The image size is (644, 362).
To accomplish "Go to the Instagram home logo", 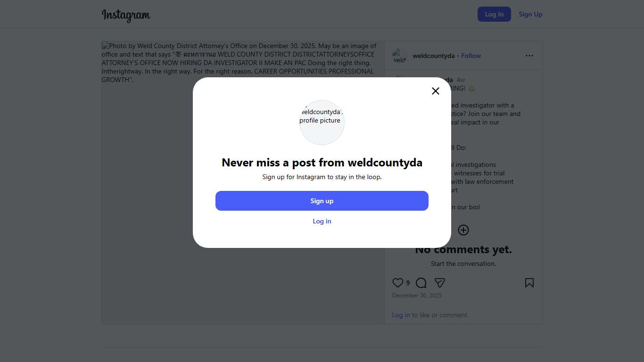I will (x=126, y=15).
